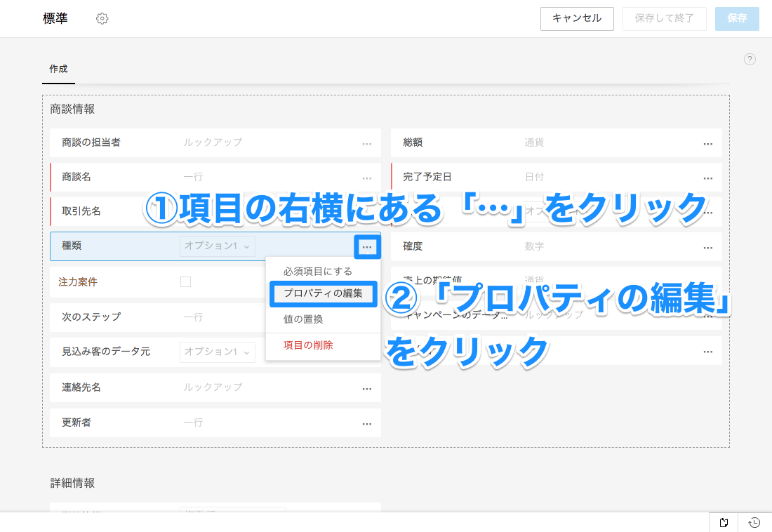772x532 pixels.
Task: Click the 総額 field label
Action: (x=413, y=142)
